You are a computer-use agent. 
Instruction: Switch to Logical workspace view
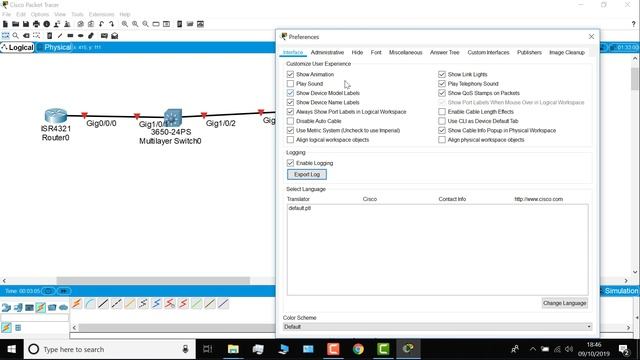(x=18, y=47)
